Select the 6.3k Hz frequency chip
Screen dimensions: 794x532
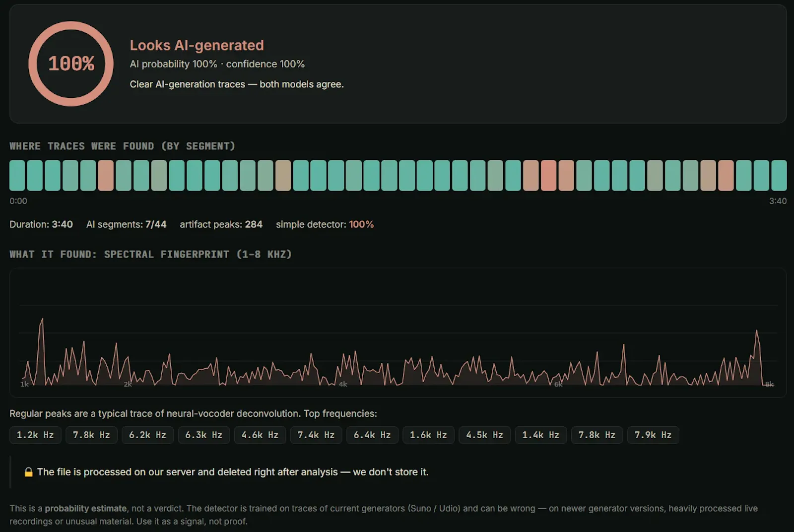(x=203, y=435)
